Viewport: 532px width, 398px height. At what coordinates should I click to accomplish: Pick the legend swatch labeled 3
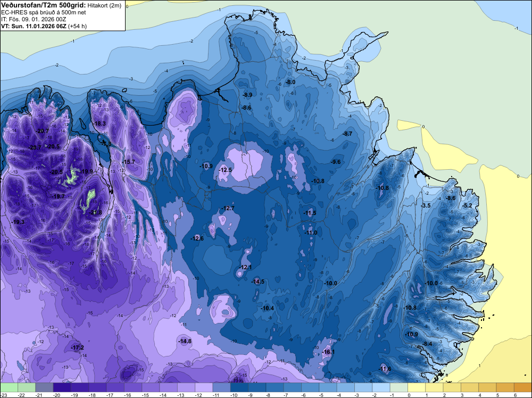click(469, 387)
